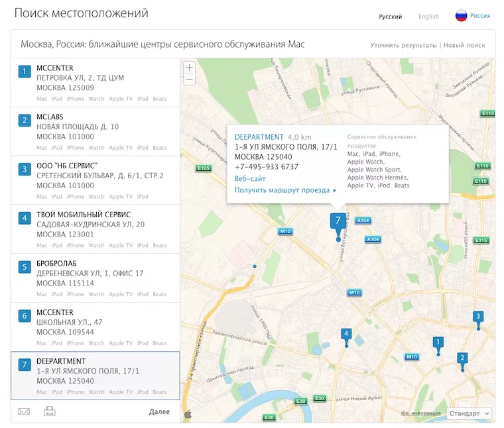Click the Russian flag region icon
The height and width of the screenshot is (428, 504).
461,16
